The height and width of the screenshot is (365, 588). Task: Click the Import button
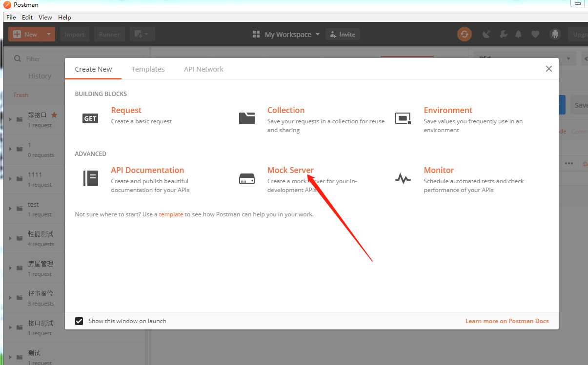tap(75, 34)
